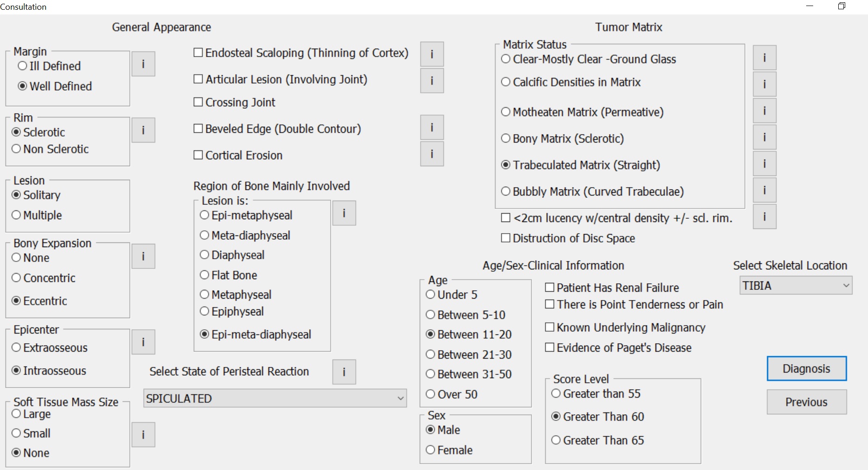This screenshot has width=868, height=470.
Task: Show info for <2cm lucency option
Action: (x=764, y=216)
